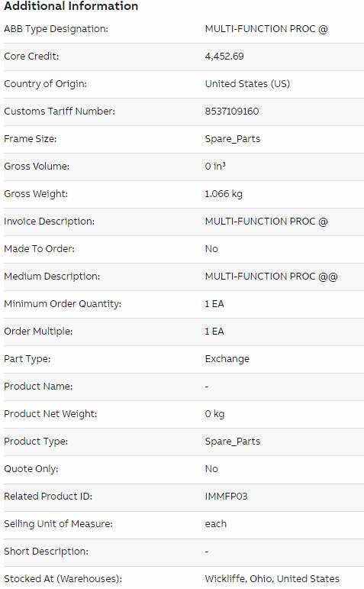Select the Core Credit value 4,452.69
Screen dimensions: 364x589
pyautogui.click(x=224, y=57)
